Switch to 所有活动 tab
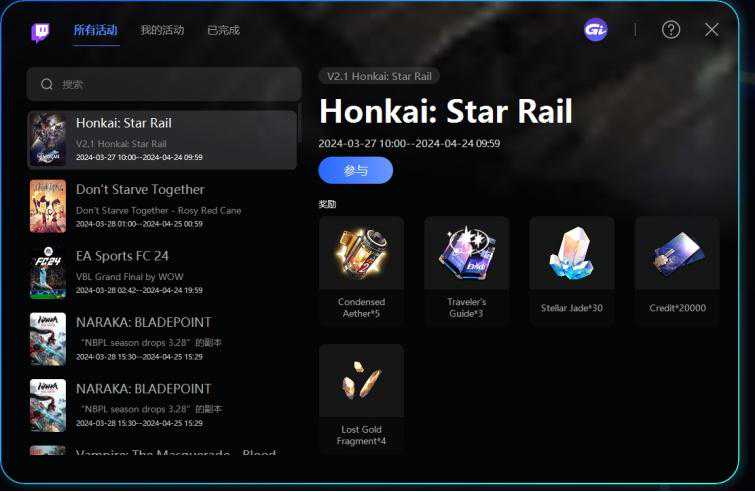The image size is (755, 492). [96, 30]
